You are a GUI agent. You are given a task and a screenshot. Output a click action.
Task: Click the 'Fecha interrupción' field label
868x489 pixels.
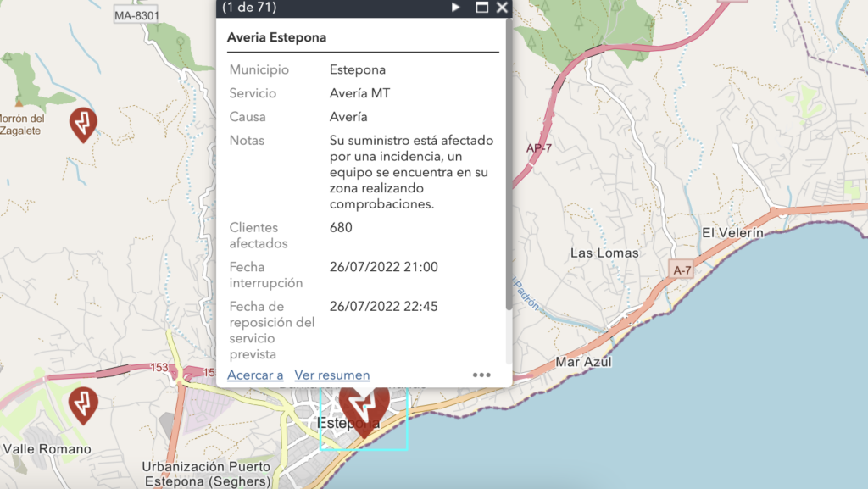[x=266, y=275]
